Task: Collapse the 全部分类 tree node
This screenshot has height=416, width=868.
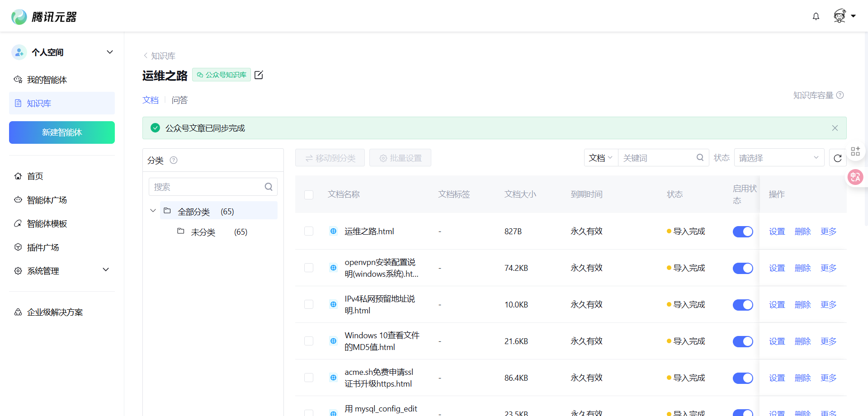Action: click(153, 211)
